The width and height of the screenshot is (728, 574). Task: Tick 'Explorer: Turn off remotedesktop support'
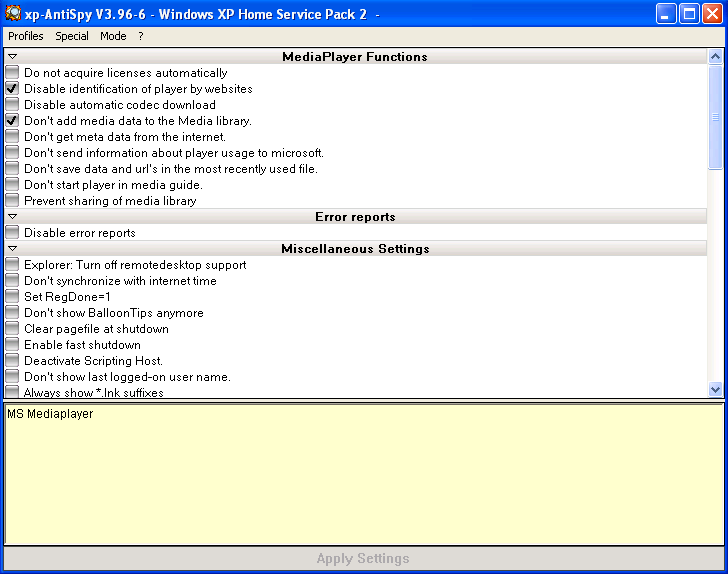[x=12, y=264]
